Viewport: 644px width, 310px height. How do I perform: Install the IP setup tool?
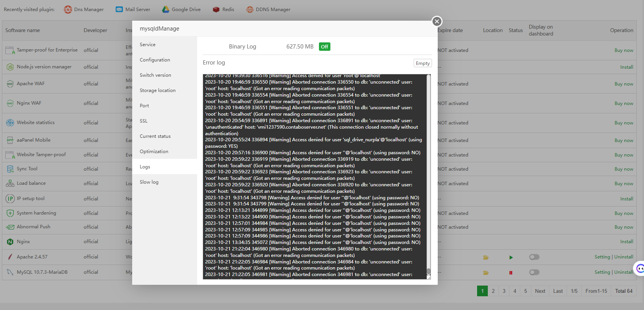coord(627,199)
